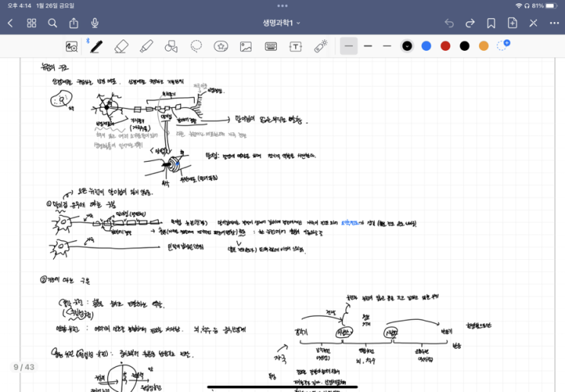The height and width of the screenshot is (392, 565).
Task: Tap the three-dot multitasking control at top
Action: coord(283,6)
